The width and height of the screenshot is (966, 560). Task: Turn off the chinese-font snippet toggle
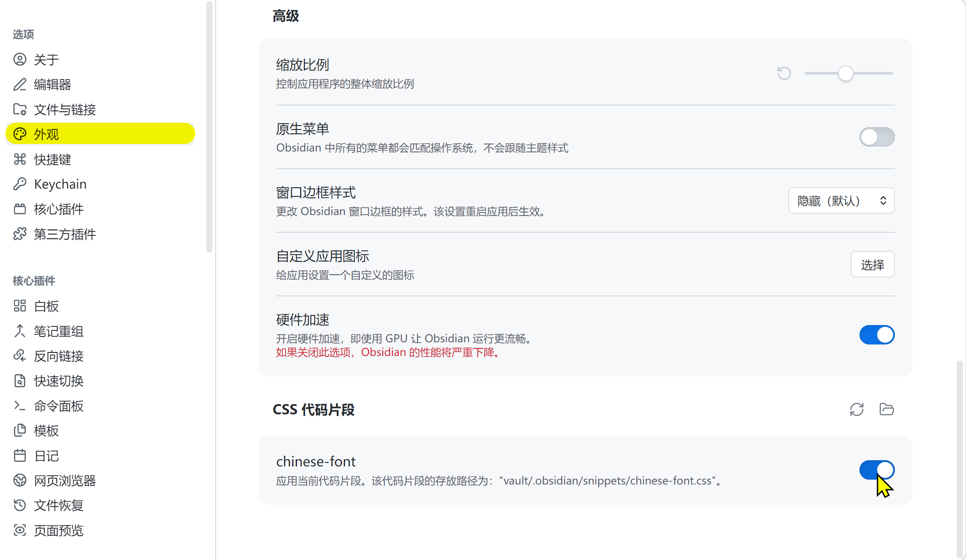877,470
